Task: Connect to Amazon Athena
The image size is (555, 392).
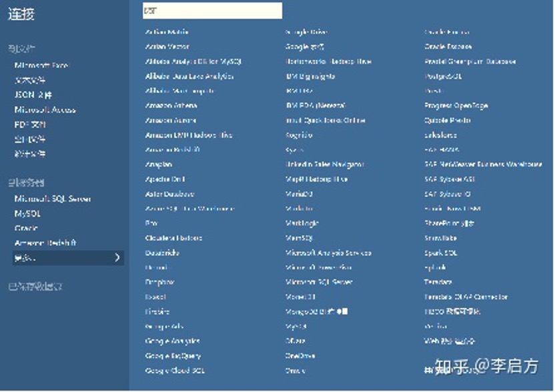Action: pos(171,105)
